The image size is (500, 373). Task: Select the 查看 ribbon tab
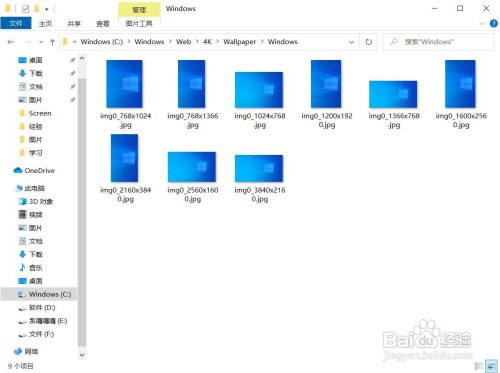[x=103, y=24]
